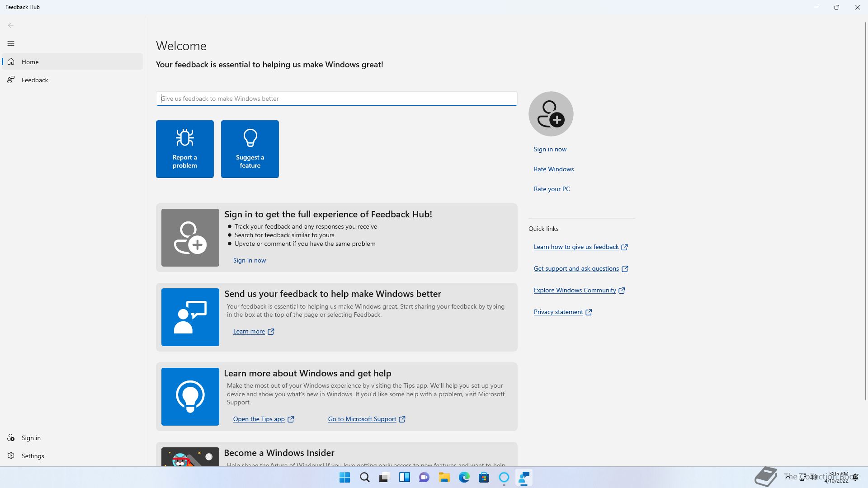868x488 pixels.
Task: Open Get support and ask questions link
Action: pyautogui.click(x=581, y=268)
